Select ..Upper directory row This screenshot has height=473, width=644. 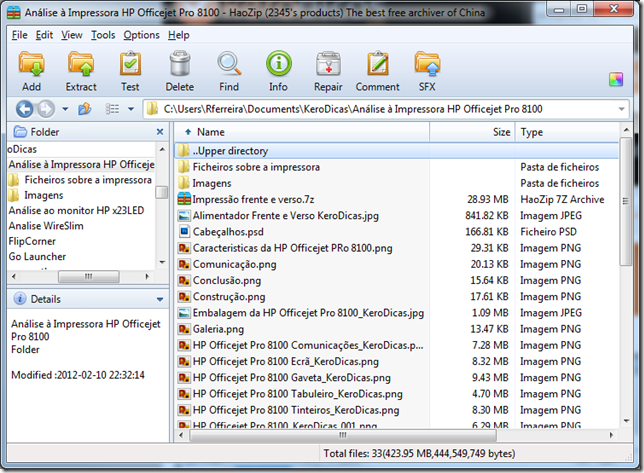(397, 151)
